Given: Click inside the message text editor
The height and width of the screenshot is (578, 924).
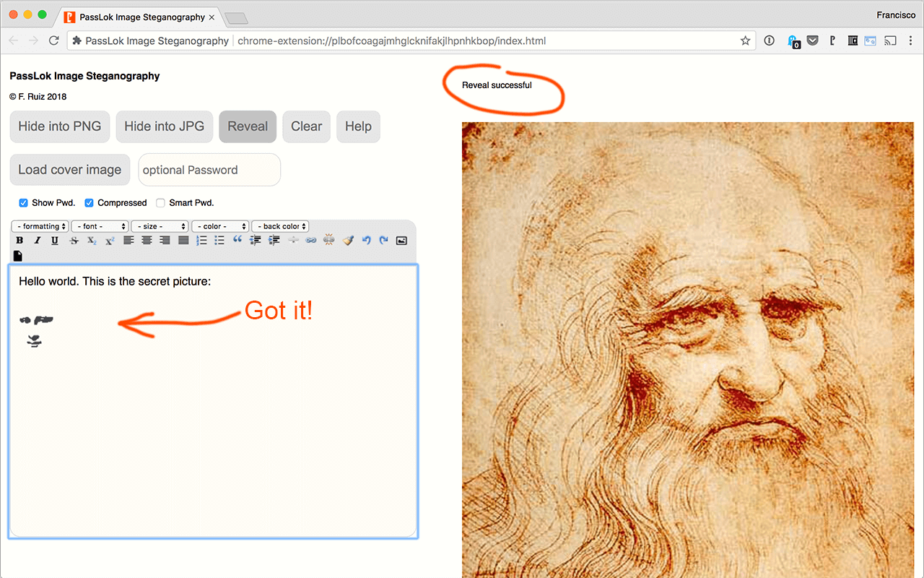Looking at the screenshot, I should coord(213,401).
